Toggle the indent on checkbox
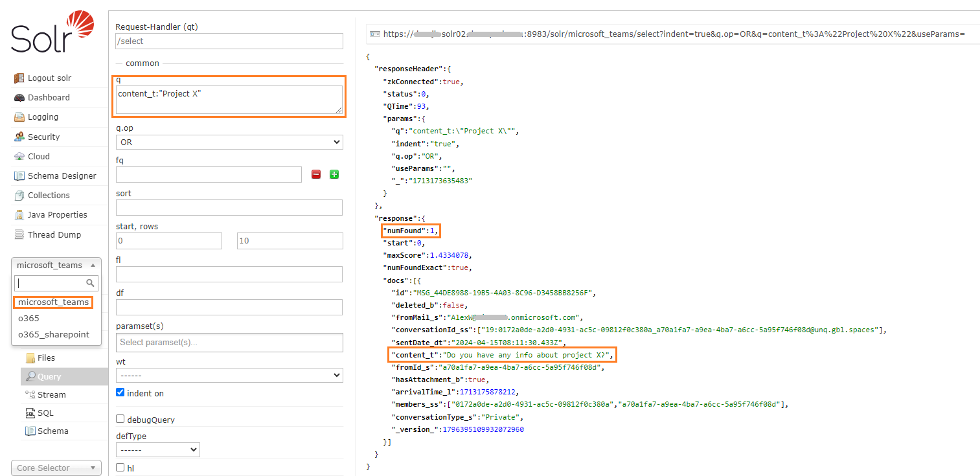980x476 pixels. click(x=120, y=392)
